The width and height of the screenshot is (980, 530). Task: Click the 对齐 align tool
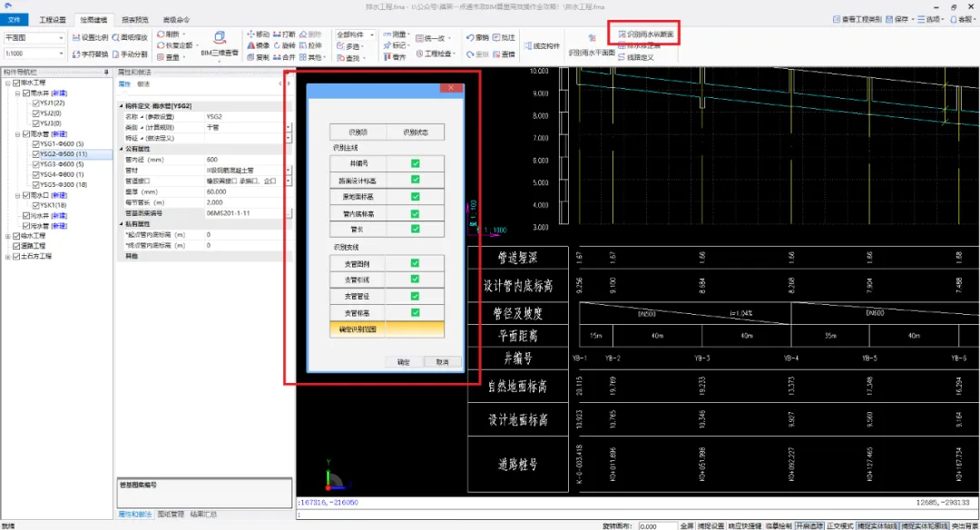(395, 57)
